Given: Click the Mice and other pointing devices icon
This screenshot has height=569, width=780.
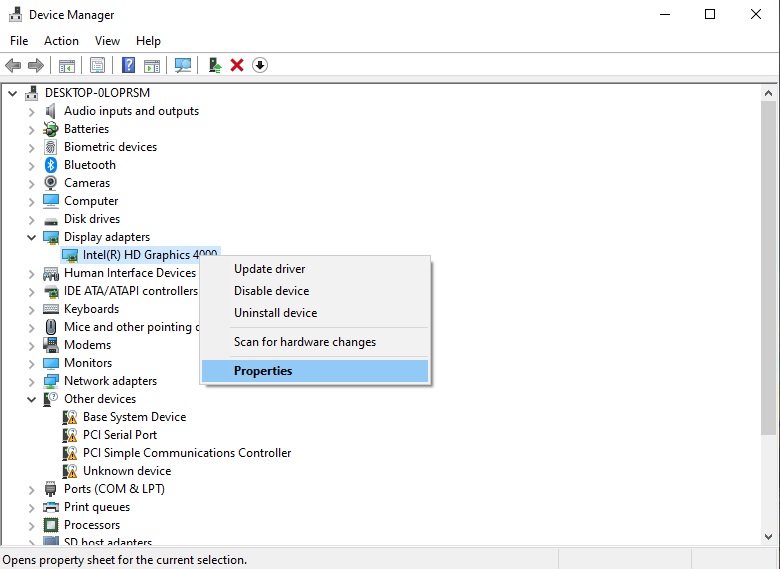Looking at the screenshot, I should (x=51, y=327).
